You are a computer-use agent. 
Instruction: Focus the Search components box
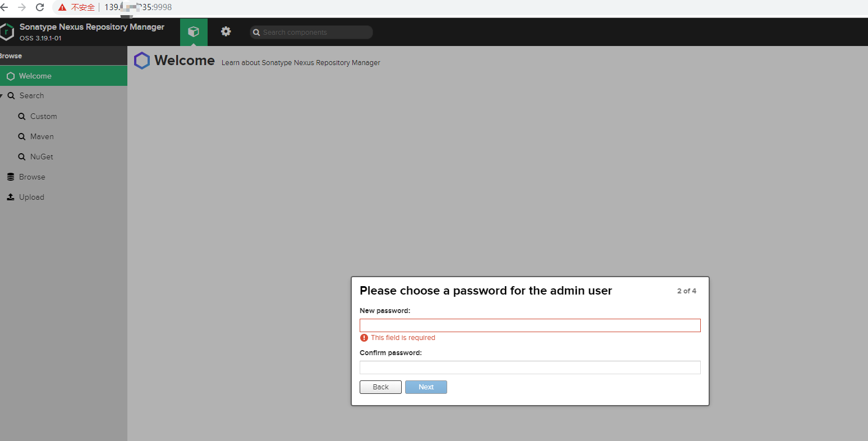[x=311, y=33]
